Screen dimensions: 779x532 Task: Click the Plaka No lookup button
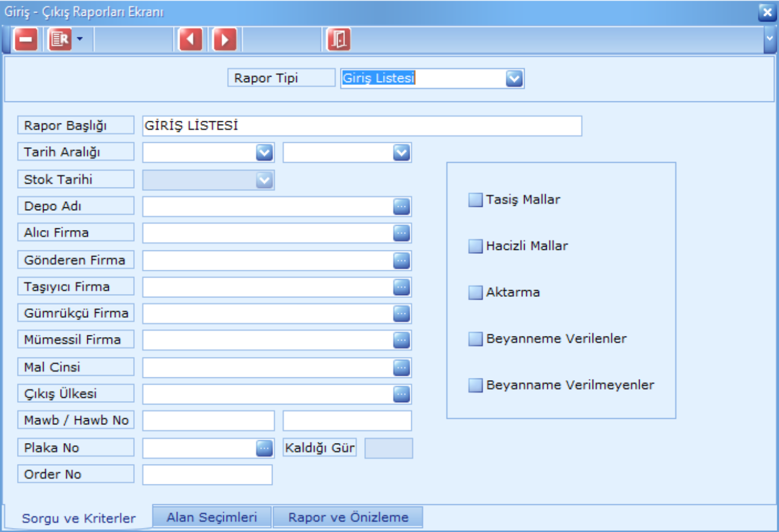tap(264, 448)
